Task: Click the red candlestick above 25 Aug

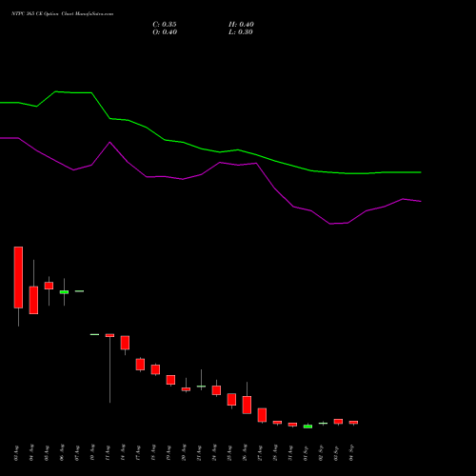Action: coord(231,399)
